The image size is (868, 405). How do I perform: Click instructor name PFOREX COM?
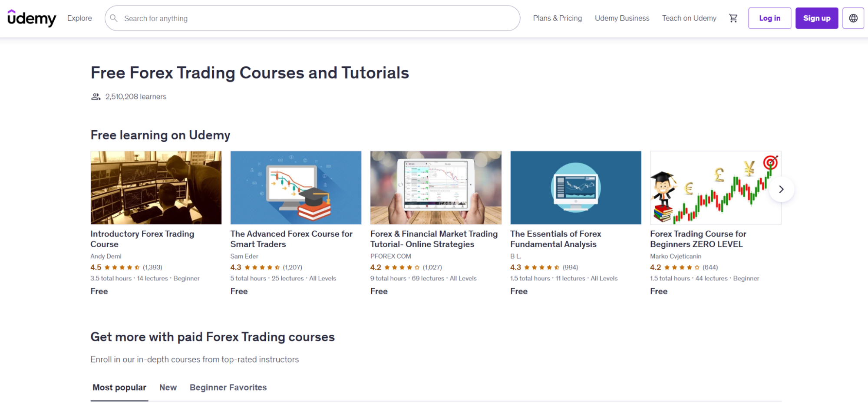click(390, 257)
